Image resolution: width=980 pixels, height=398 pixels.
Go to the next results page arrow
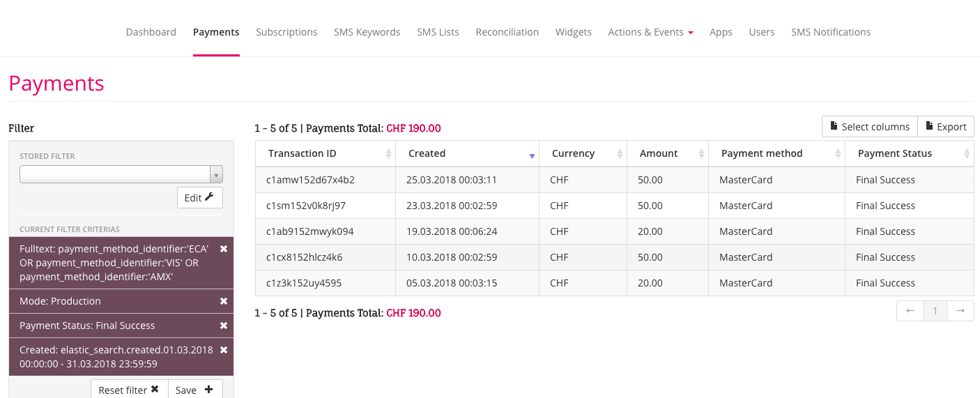coord(960,311)
